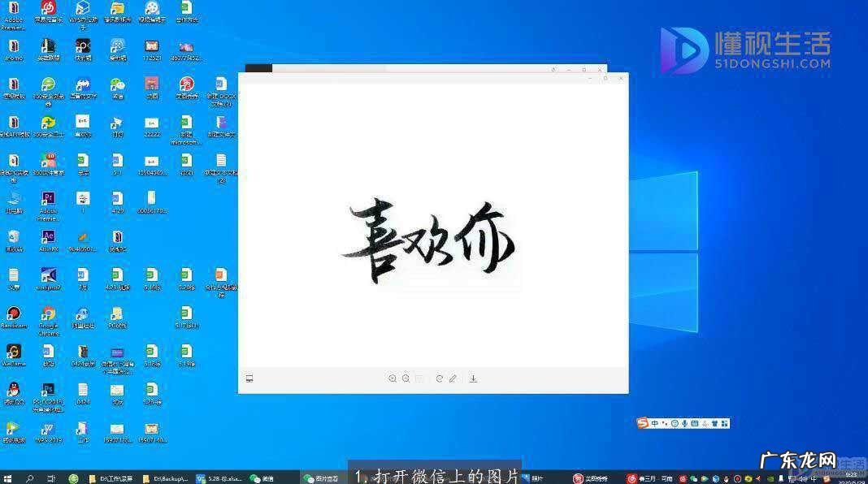
Task: Open the image edit pencil tool
Action: (453, 378)
